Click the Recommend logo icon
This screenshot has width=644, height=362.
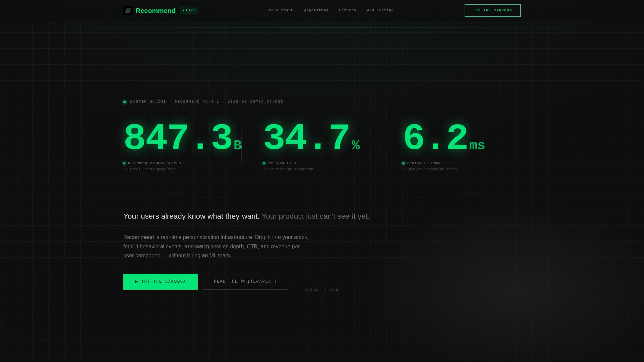coord(128,11)
